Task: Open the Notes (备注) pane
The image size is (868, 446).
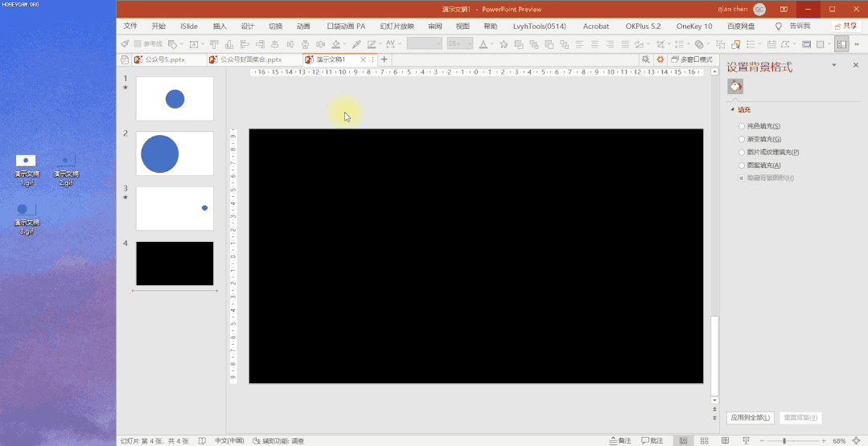Action: (x=620, y=440)
